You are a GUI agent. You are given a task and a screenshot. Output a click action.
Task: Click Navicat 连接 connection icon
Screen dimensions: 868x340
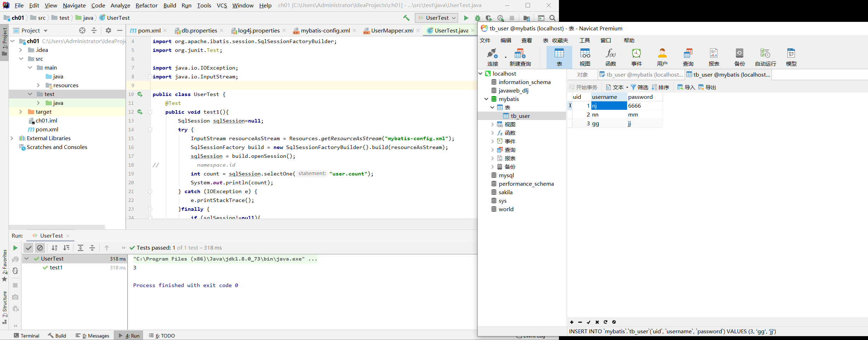492,57
